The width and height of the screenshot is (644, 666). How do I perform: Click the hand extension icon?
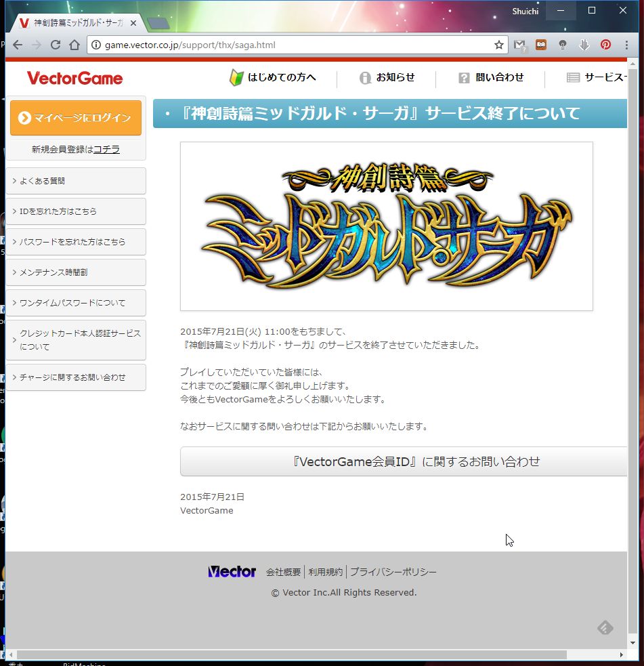pos(584,45)
